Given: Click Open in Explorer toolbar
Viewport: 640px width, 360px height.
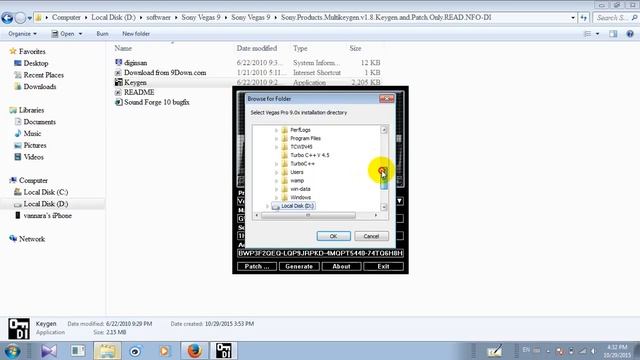Looking at the screenshot, I should (63, 33).
